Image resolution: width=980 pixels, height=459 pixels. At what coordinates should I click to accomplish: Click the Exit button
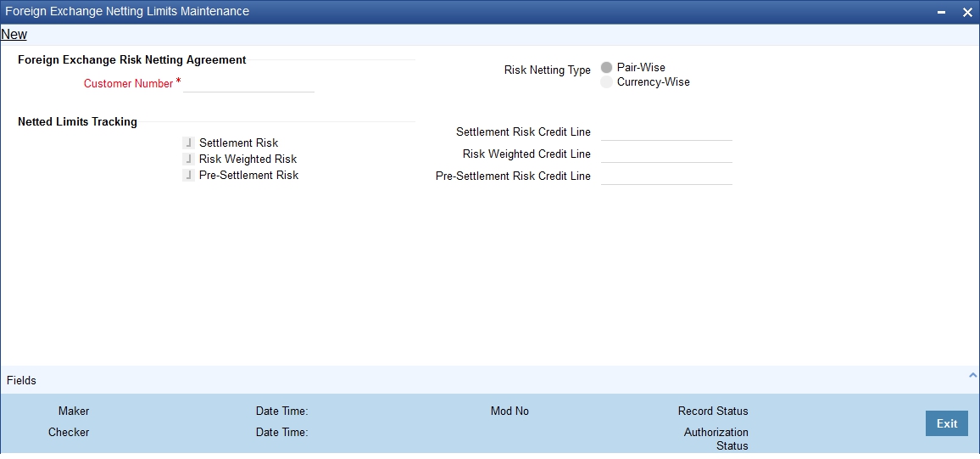[x=947, y=423]
